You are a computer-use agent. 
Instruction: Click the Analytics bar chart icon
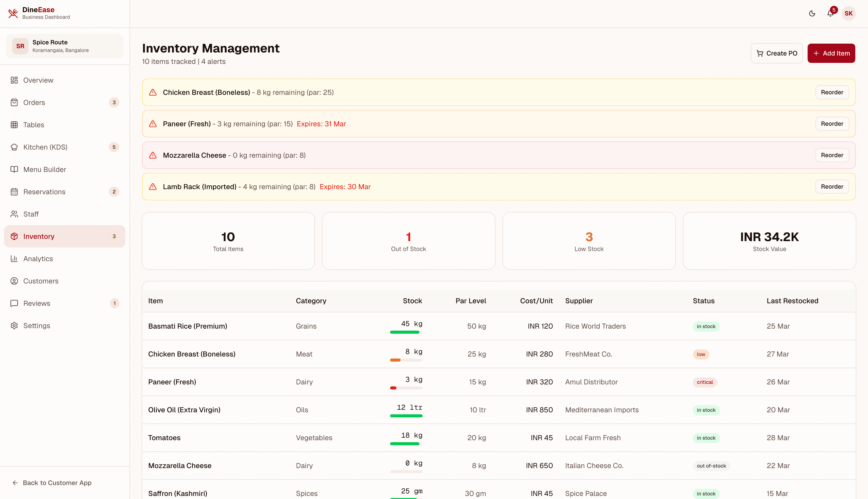click(x=14, y=258)
